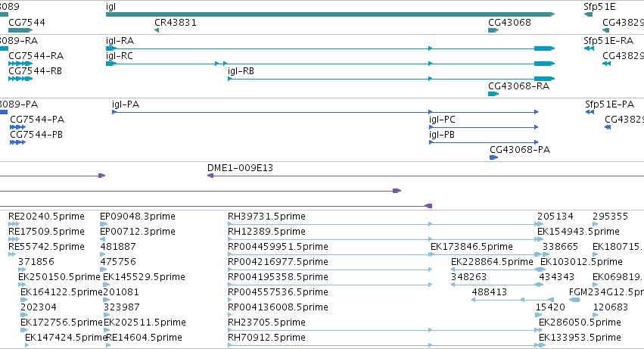Select the CG43068 gene glyph

click(493, 30)
